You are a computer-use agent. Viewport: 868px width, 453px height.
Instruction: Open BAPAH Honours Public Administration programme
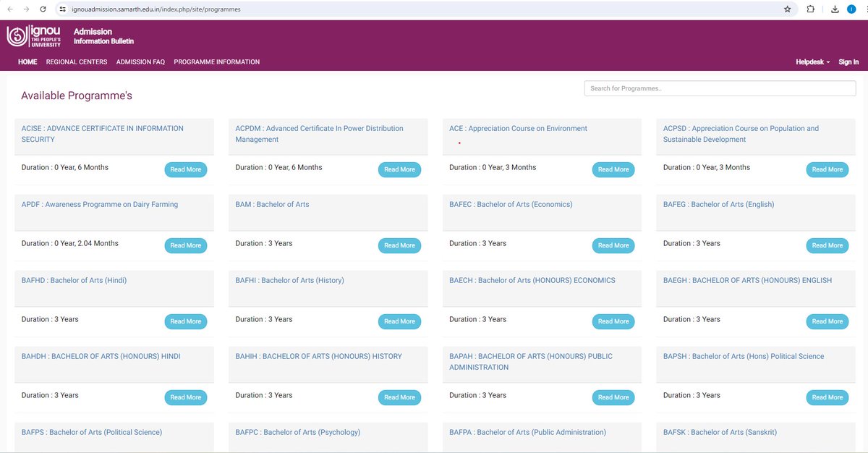531,362
